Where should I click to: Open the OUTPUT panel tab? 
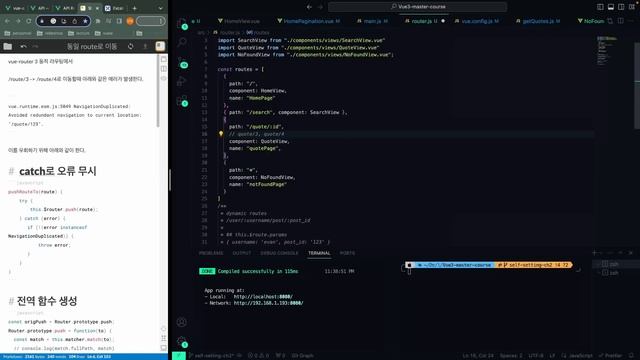242,253
